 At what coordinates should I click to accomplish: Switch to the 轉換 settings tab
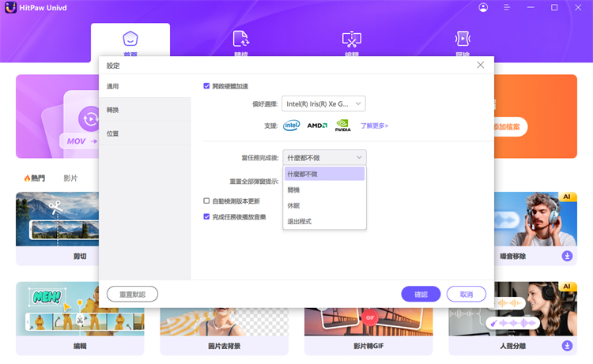pos(113,110)
